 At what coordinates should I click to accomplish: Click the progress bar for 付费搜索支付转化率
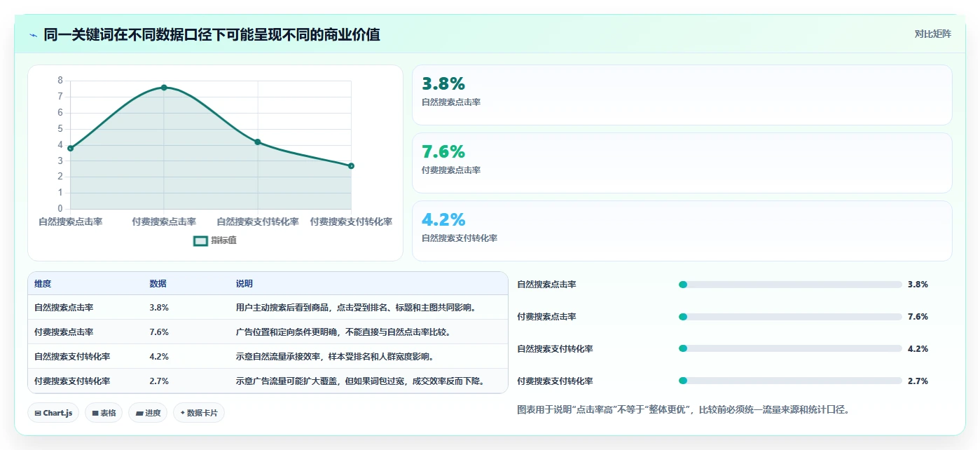click(x=790, y=381)
